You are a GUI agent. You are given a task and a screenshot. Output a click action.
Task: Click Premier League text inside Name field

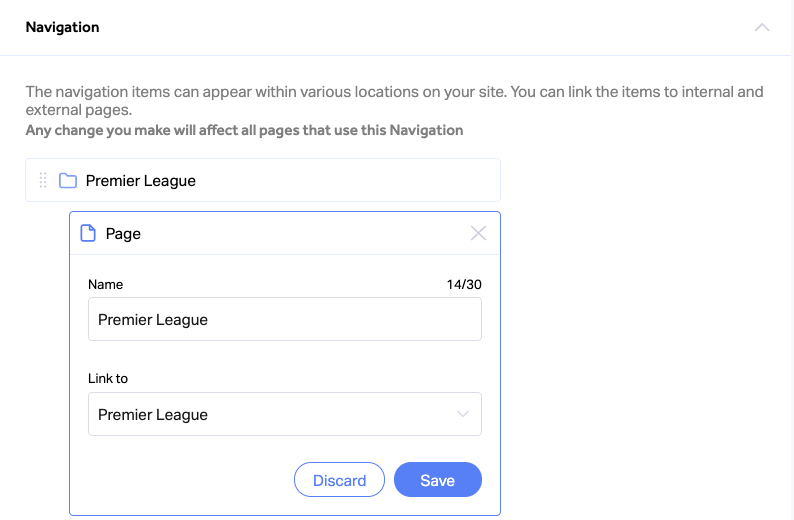coord(153,319)
